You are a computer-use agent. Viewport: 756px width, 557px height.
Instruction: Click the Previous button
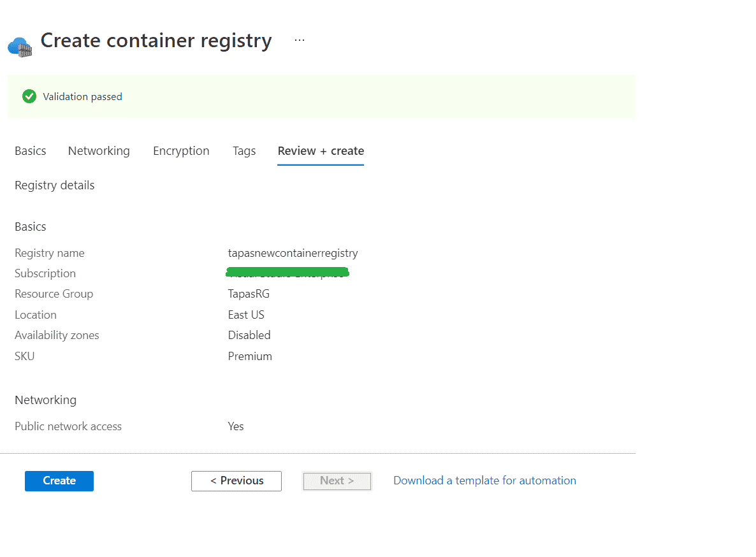236,481
